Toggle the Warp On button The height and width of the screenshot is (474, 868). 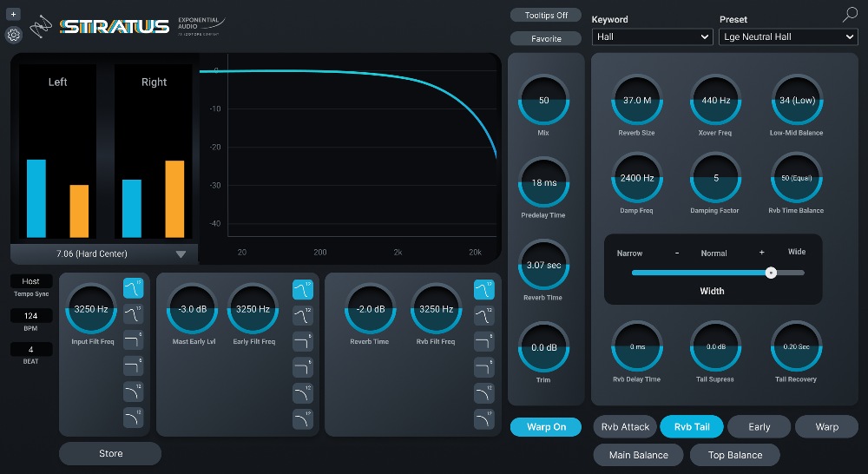[546, 427]
